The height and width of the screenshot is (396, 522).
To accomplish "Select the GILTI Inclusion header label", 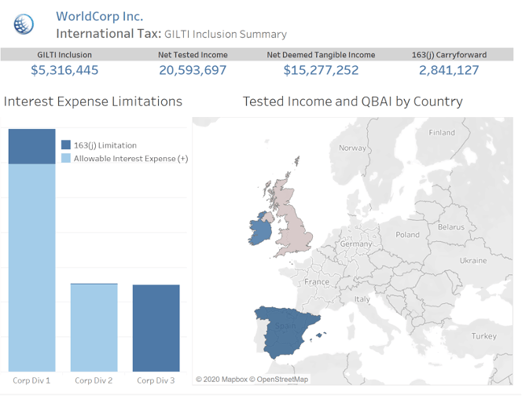I will tap(64, 55).
